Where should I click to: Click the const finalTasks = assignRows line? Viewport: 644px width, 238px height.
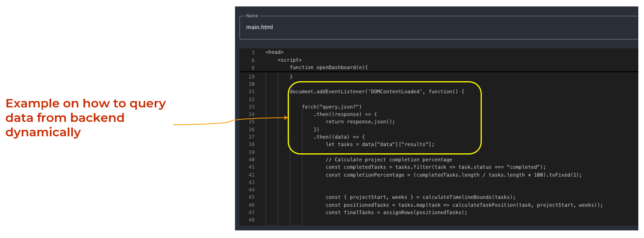[x=396, y=213]
